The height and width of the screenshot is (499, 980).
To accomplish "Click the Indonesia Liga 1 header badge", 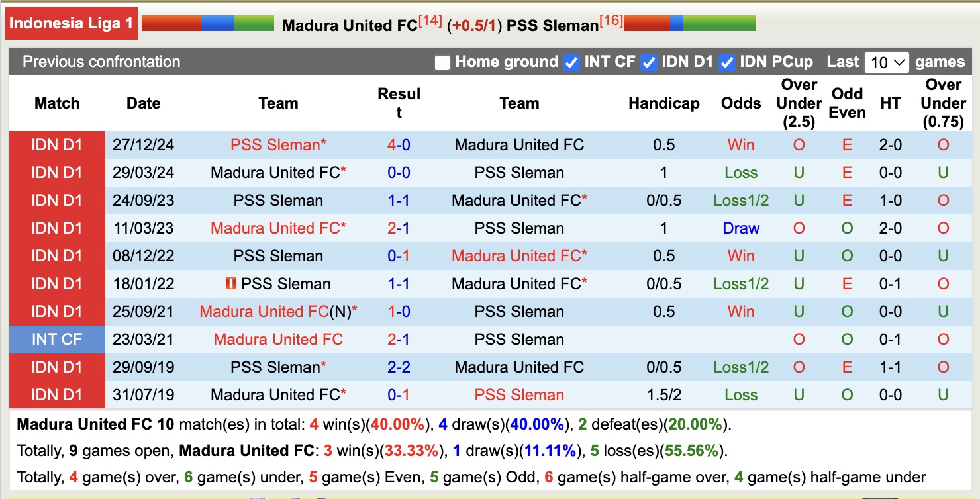I will click(71, 23).
